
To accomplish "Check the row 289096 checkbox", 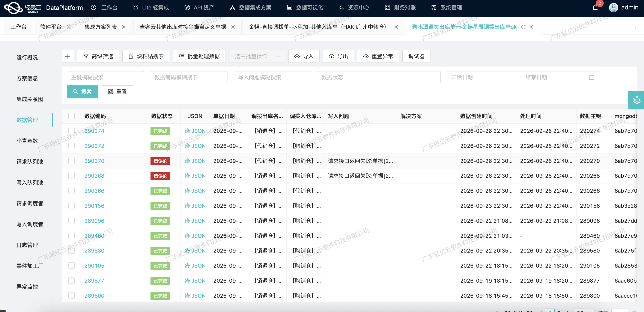I will 72,221.
